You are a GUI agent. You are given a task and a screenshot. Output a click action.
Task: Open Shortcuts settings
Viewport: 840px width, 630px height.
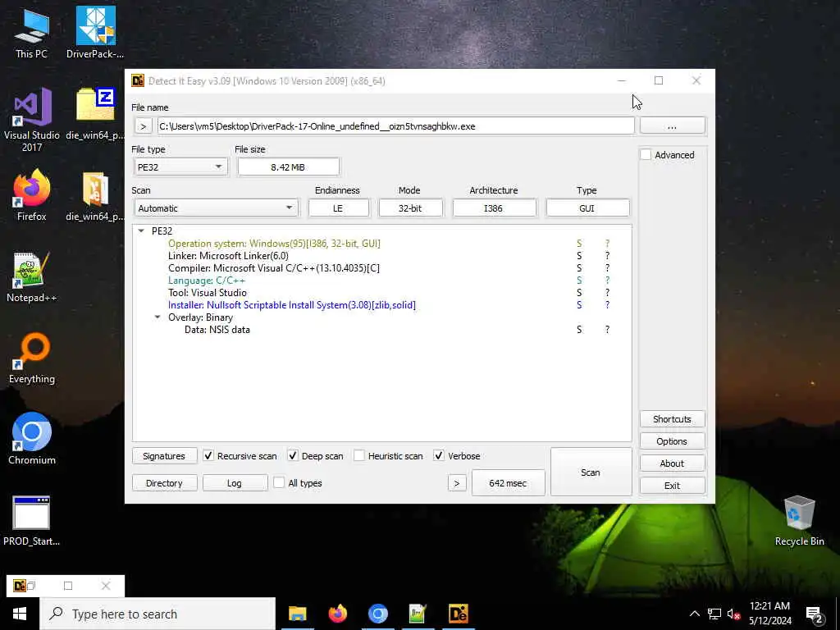673,419
